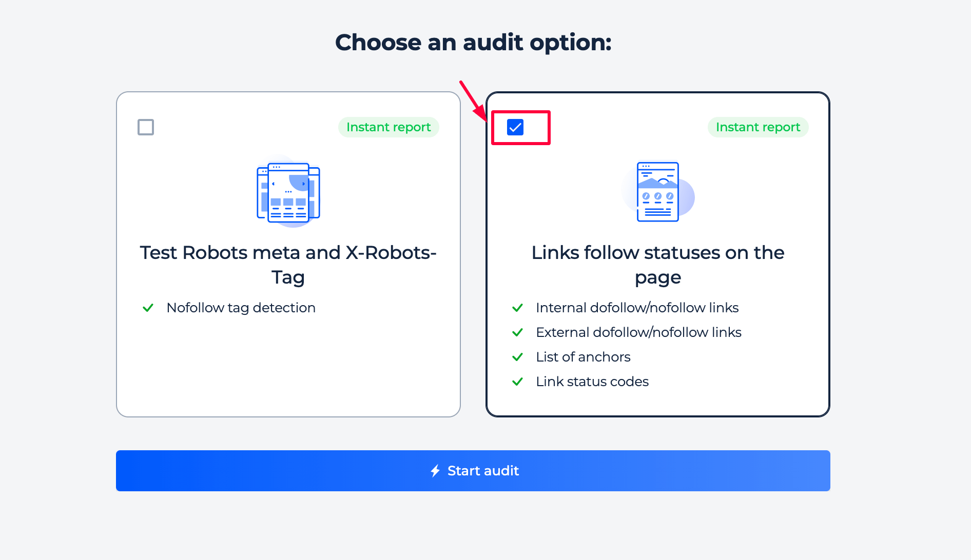The width and height of the screenshot is (971, 560).
Task: Click the webpage illustration on the Robots meta card
Action: [x=288, y=193]
